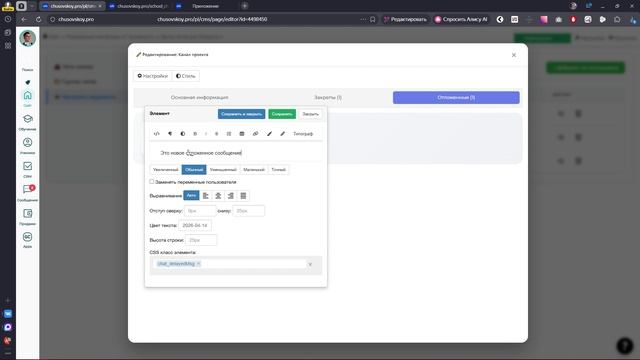640x360 pixels.
Task: Reload the page in browser
Action: 38,19
